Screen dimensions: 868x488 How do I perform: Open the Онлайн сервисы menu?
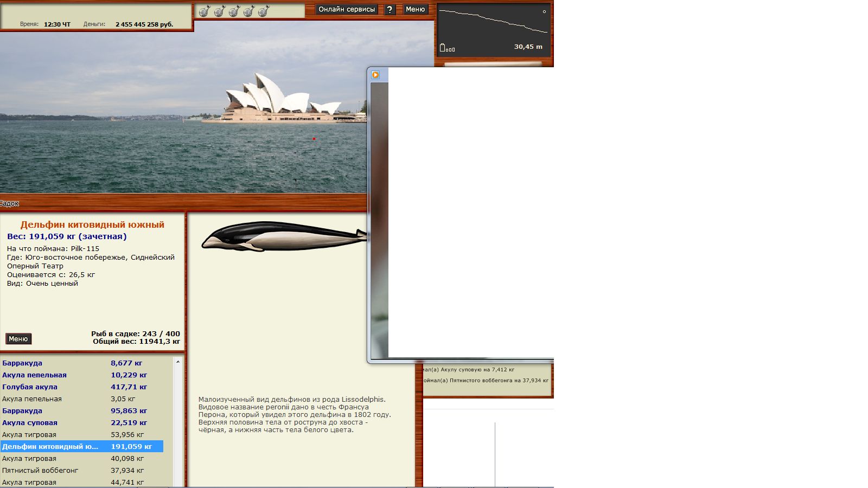(346, 9)
